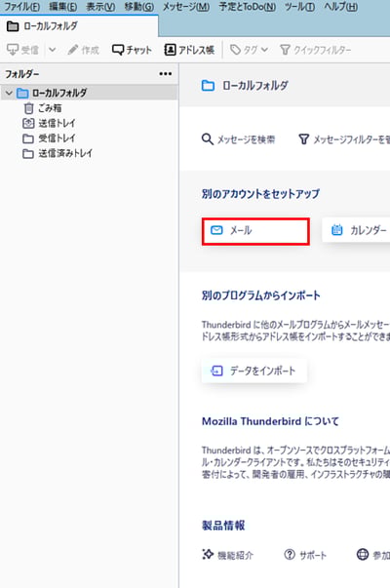This screenshot has width=390, height=588.
Task: Open メッセージフィルター funnel icon
Action: pos(304,139)
